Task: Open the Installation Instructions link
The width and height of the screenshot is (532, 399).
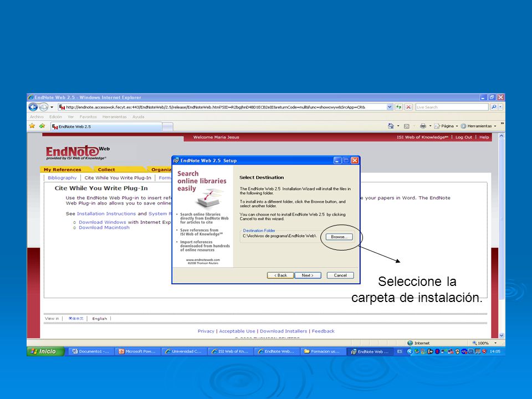Action: [x=106, y=214]
